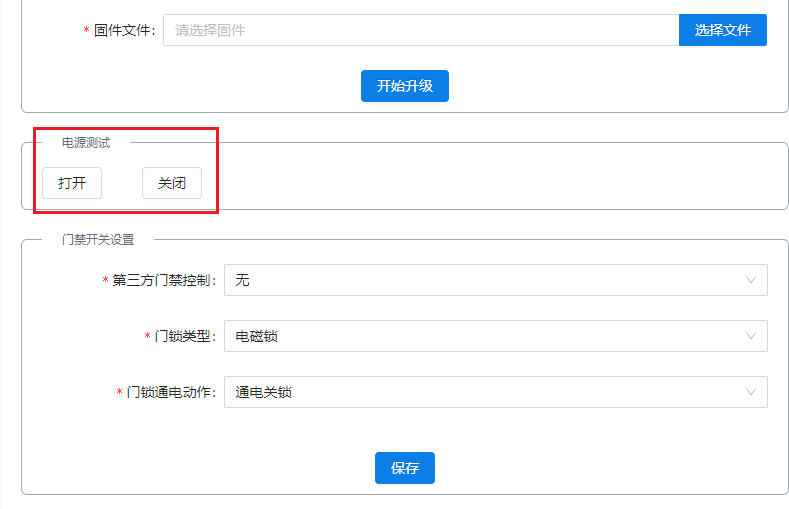This screenshot has height=509, width=789.
Task: Click the 门锁类型 label text
Action: (185, 336)
